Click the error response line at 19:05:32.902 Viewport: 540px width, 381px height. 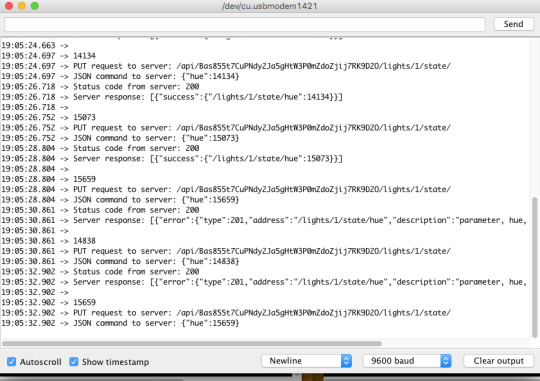click(264, 282)
